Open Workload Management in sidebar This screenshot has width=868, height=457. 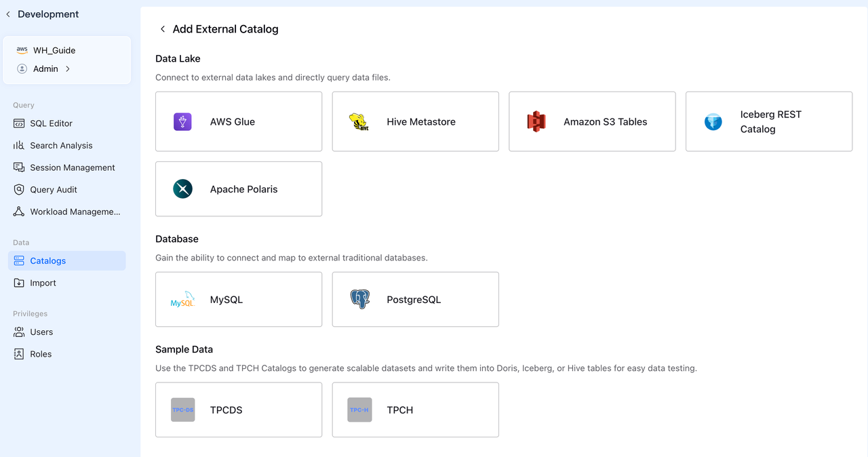pyautogui.click(x=75, y=212)
